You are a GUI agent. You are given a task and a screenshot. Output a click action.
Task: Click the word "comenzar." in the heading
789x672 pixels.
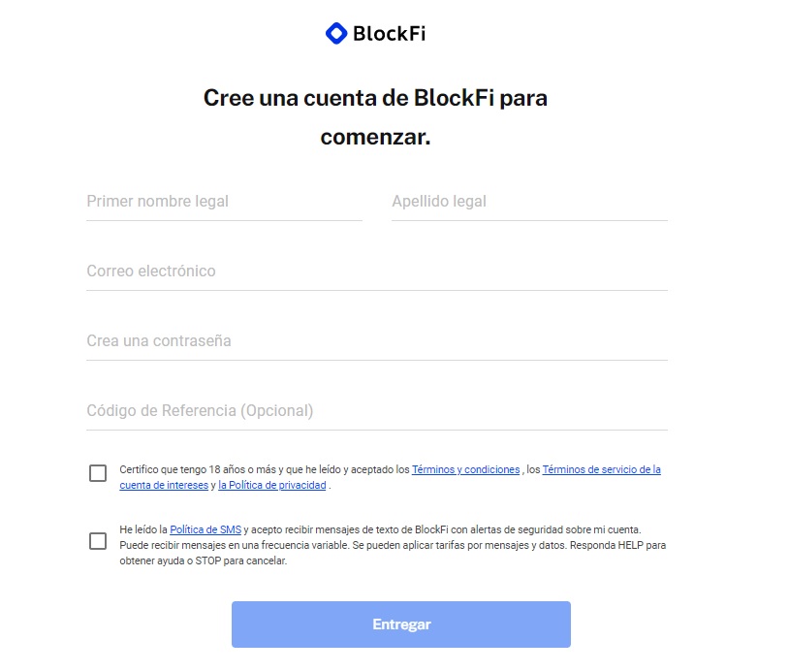click(x=375, y=138)
